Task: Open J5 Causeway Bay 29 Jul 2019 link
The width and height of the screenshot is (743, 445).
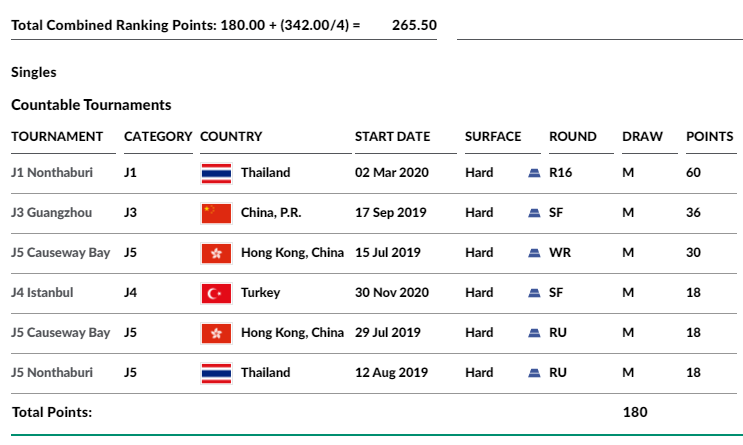Action: click(x=61, y=332)
